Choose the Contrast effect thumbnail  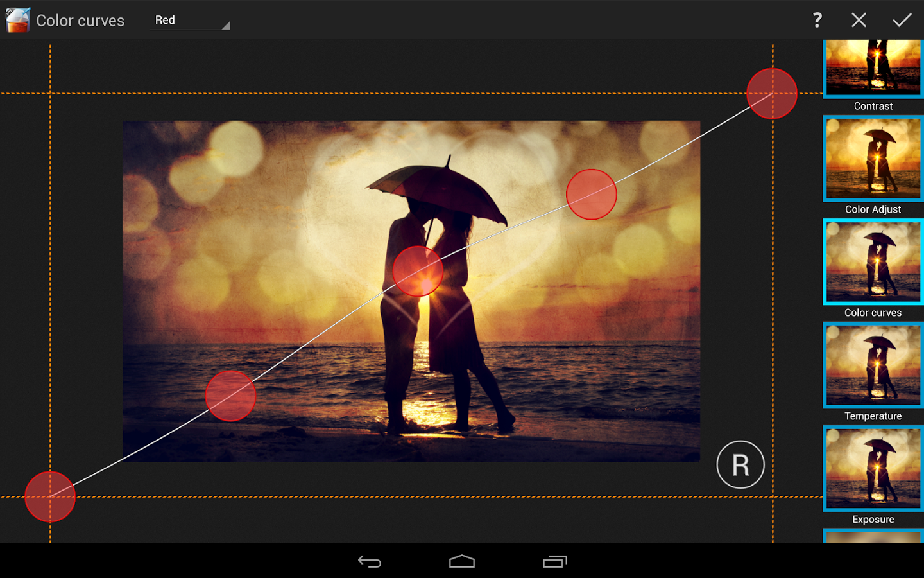[873, 67]
